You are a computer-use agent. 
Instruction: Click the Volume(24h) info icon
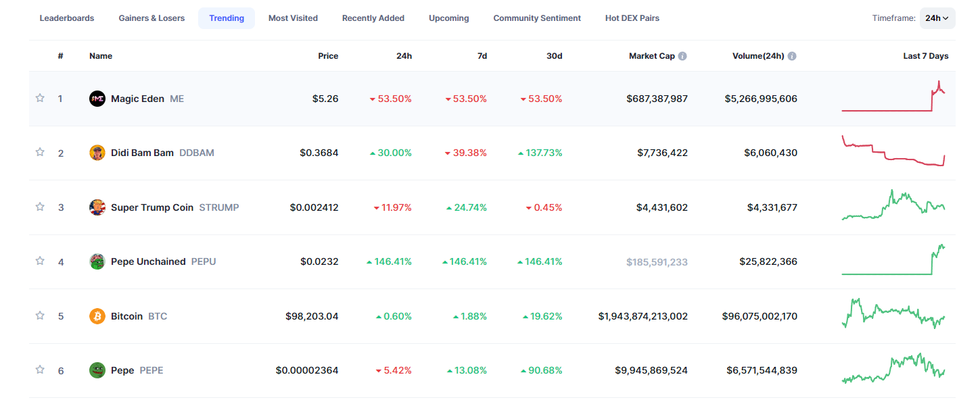pos(792,56)
